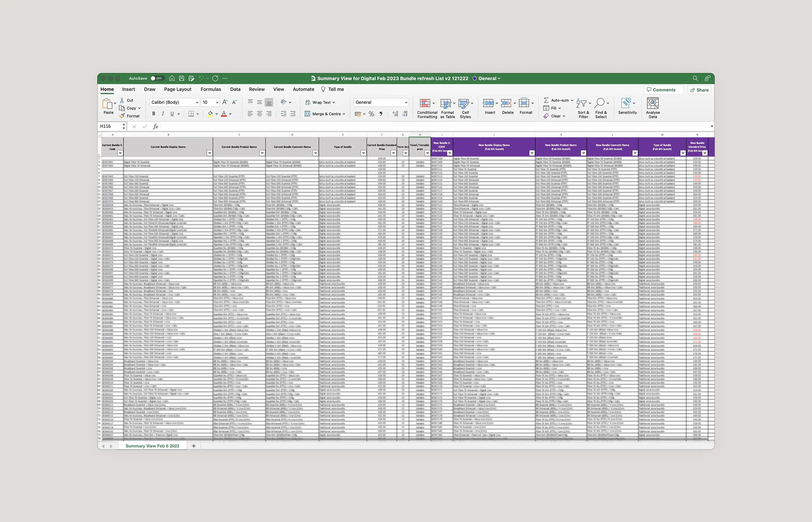Screen dimensions: 812x522
Task: Click the Insert Function fx icon
Action: coord(155,126)
